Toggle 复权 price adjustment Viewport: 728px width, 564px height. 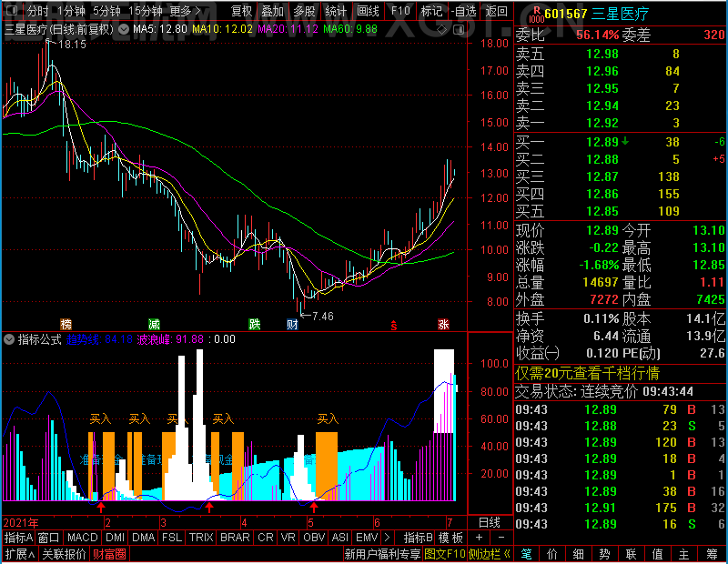click(241, 11)
